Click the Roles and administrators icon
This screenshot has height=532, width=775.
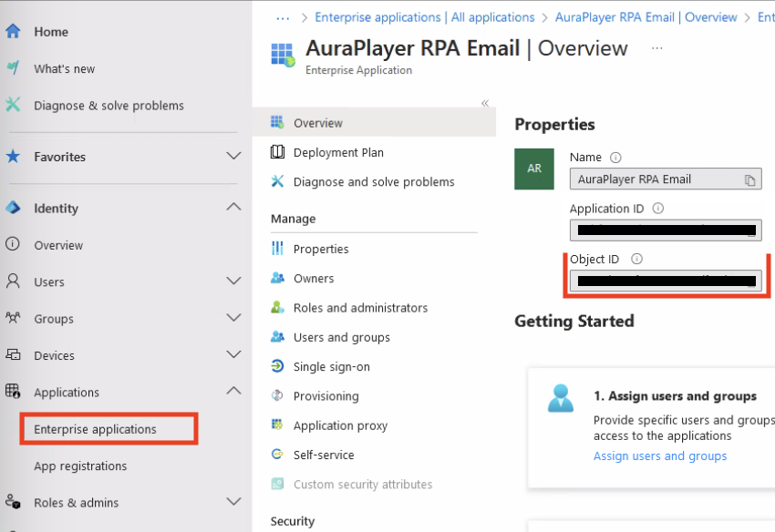[277, 307]
